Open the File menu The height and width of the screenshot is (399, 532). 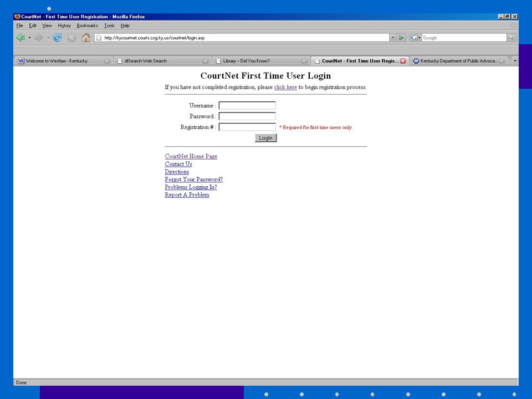click(20, 26)
